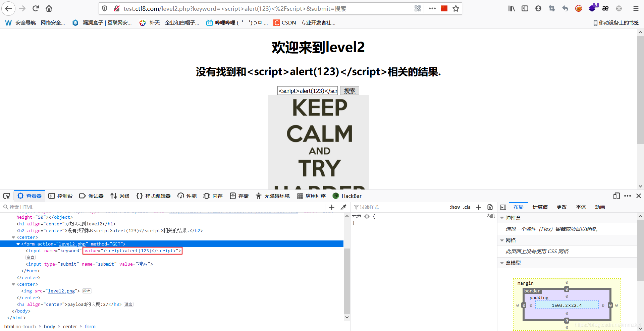Open the 调试器 debugger tab
The height and width of the screenshot is (331, 644).
coord(91,196)
